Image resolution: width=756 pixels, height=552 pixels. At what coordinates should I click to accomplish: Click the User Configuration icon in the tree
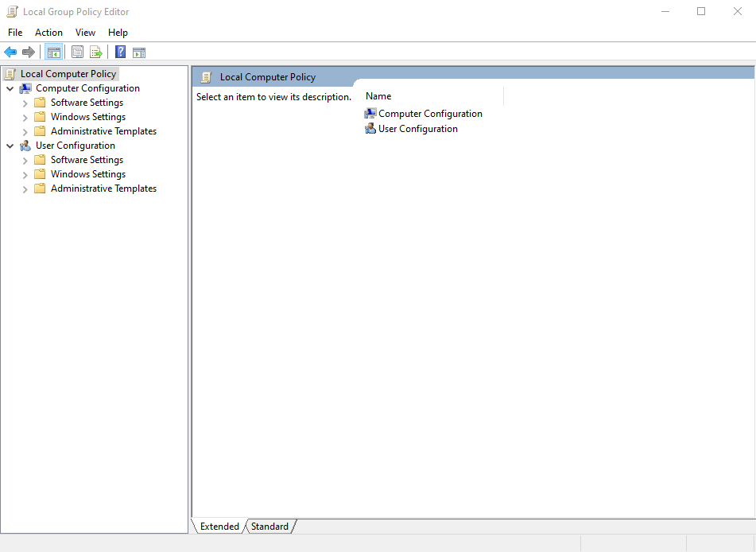[25, 146]
